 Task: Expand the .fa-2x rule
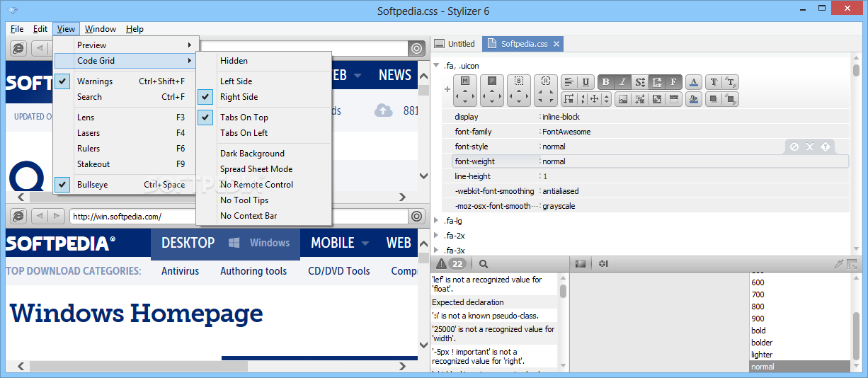point(436,236)
